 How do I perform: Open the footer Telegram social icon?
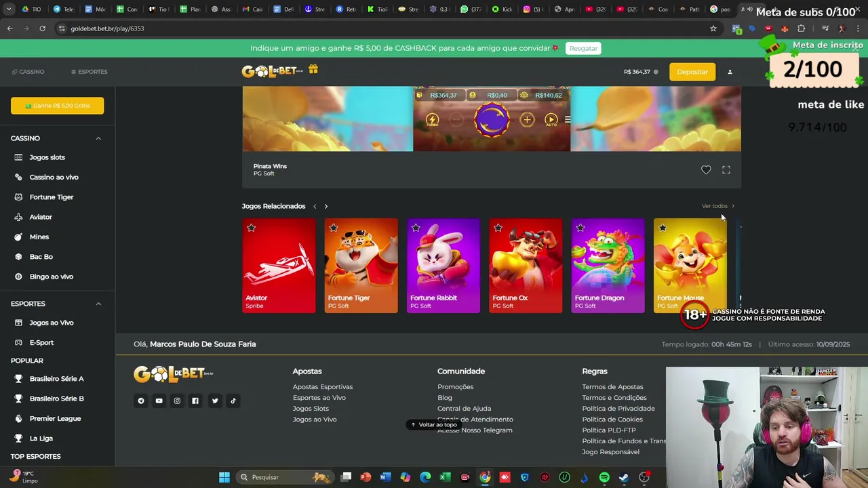tap(141, 401)
